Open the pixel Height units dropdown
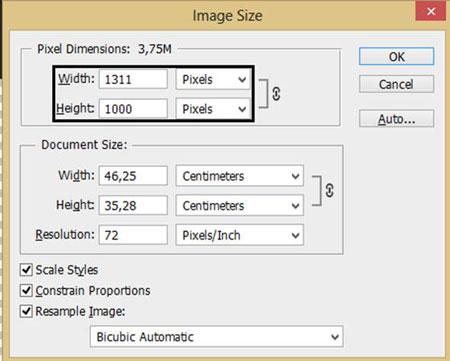This screenshot has height=361, width=450. (x=213, y=109)
